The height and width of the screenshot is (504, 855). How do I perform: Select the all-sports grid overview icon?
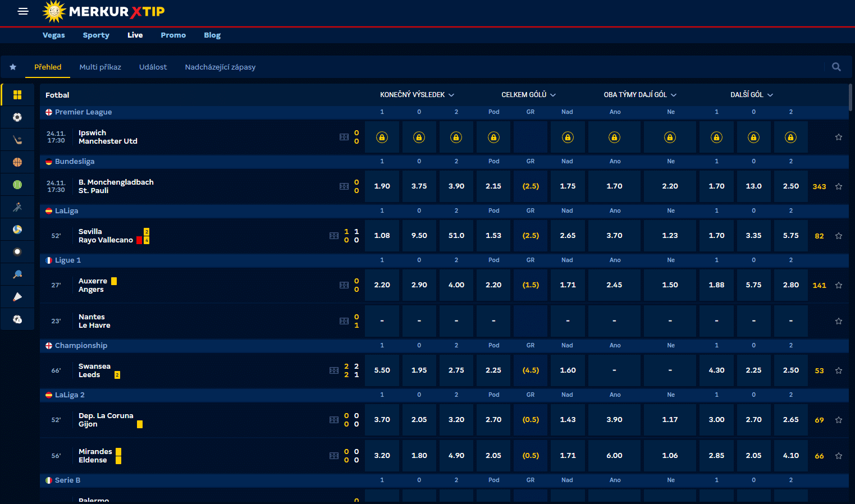(17, 95)
